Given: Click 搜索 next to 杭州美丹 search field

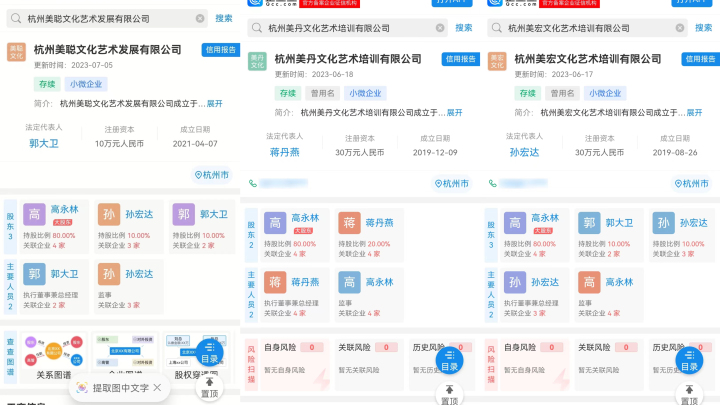Looking at the screenshot, I should pos(464,28).
